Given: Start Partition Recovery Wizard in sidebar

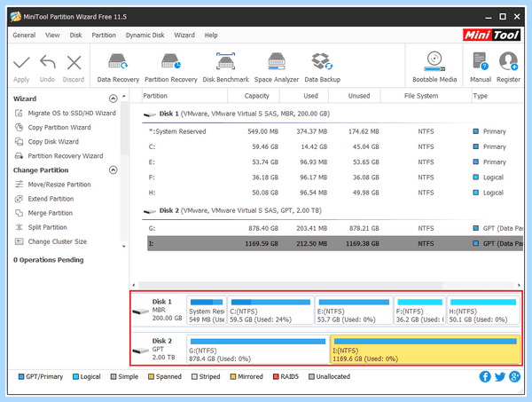Looking at the screenshot, I should coord(59,156).
